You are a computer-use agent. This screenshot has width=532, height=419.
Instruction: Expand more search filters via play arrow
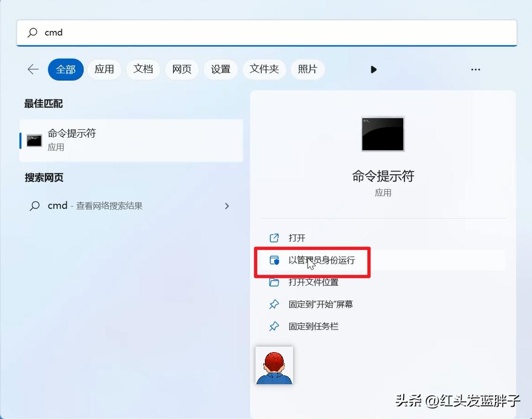[373, 69]
